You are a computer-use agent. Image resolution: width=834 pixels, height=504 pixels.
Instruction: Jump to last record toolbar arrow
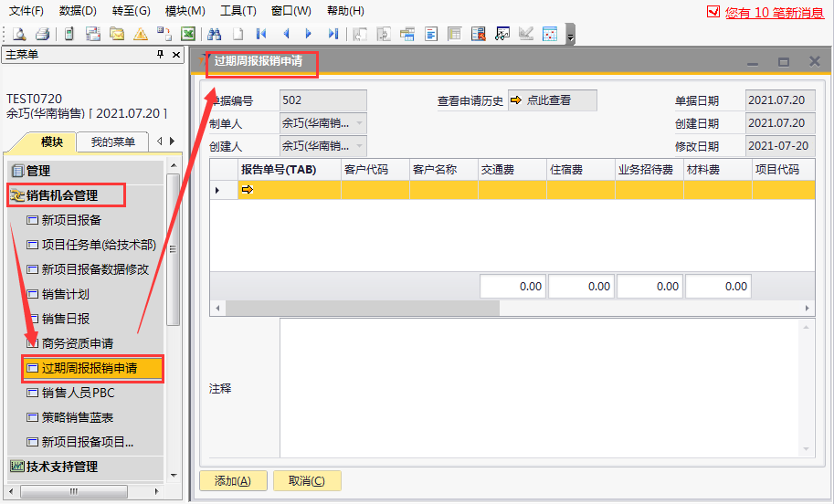[333, 34]
